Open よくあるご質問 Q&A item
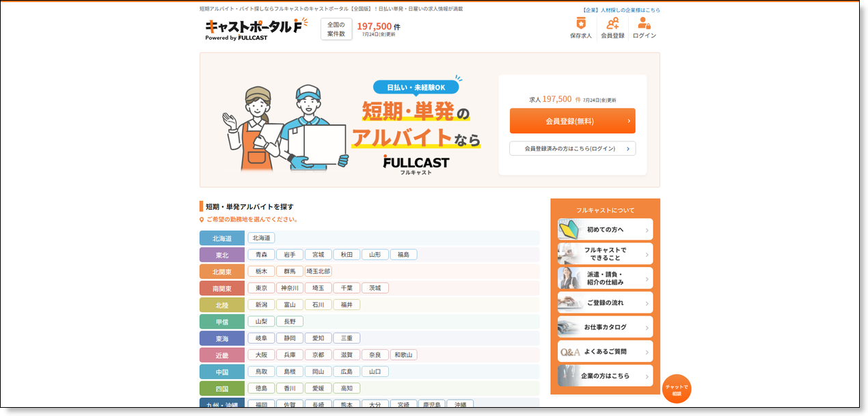The height and width of the screenshot is (416, 868). point(605,352)
